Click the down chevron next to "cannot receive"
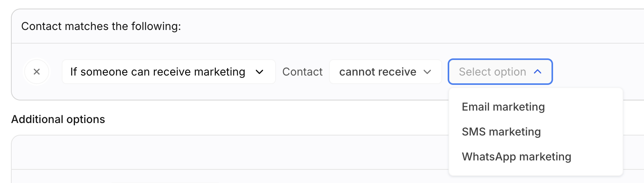The height and width of the screenshot is (183, 644). click(427, 72)
